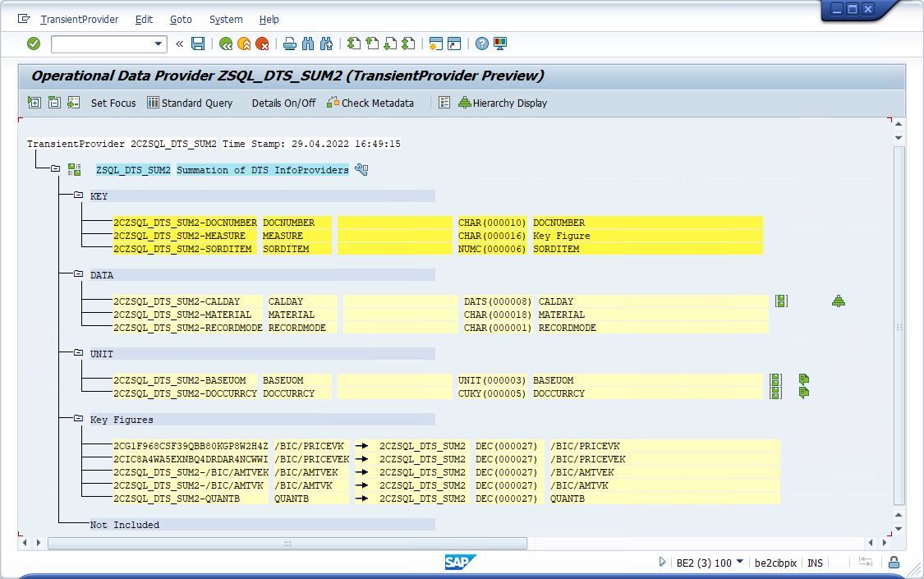Toggle INS insert mode in the status bar
Screen dimensions: 924x579
pos(815,563)
